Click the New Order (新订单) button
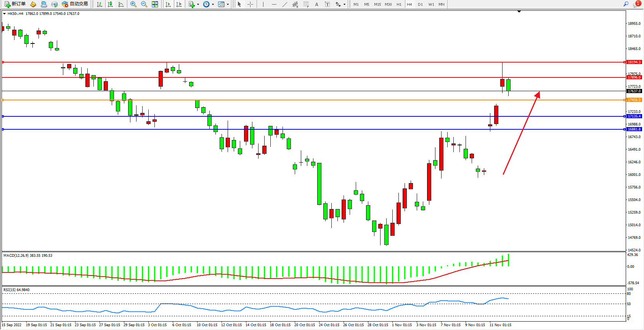The height and width of the screenshot is (330, 644). click(15, 4)
